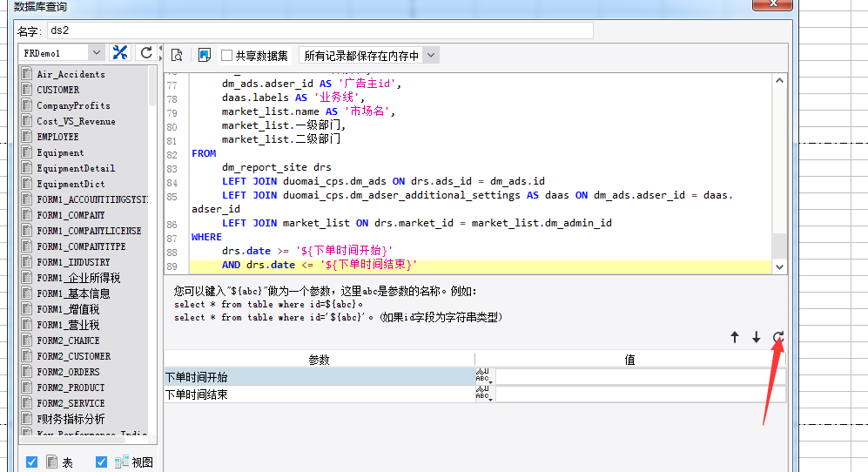Select FORM1_增值税 table
The width and height of the screenshot is (868, 472).
tap(68, 308)
